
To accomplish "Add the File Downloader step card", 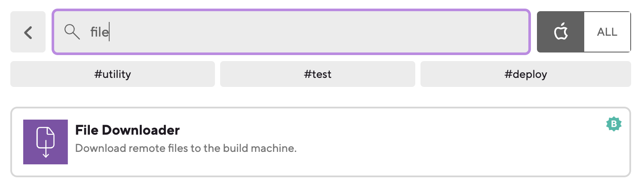I will pyautogui.click(x=321, y=142).
